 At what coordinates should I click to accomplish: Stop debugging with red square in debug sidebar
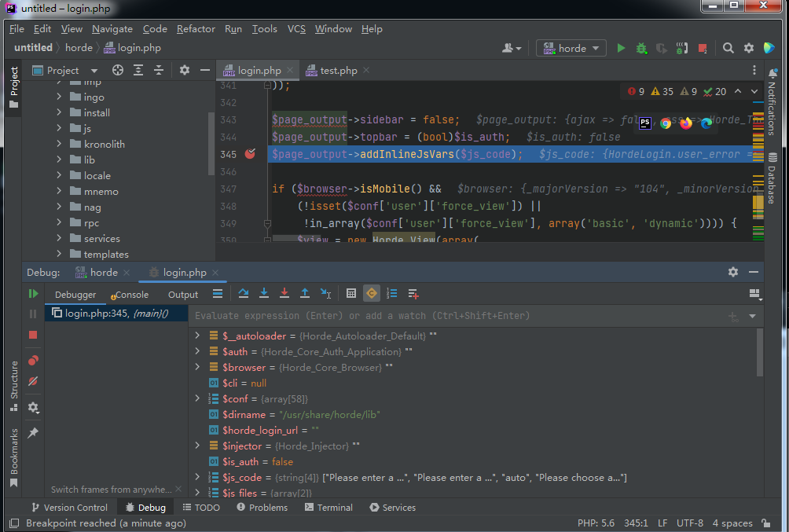pyautogui.click(x=33, y=335)
